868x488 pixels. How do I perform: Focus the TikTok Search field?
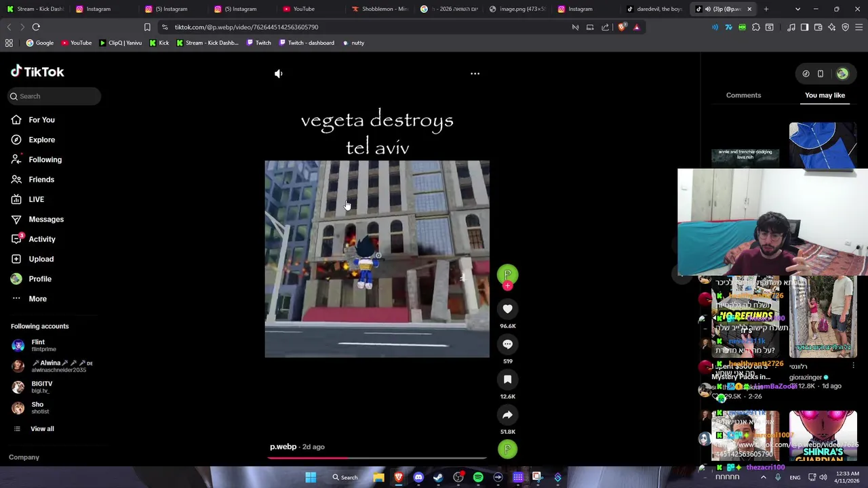click(x=54, y=96)
